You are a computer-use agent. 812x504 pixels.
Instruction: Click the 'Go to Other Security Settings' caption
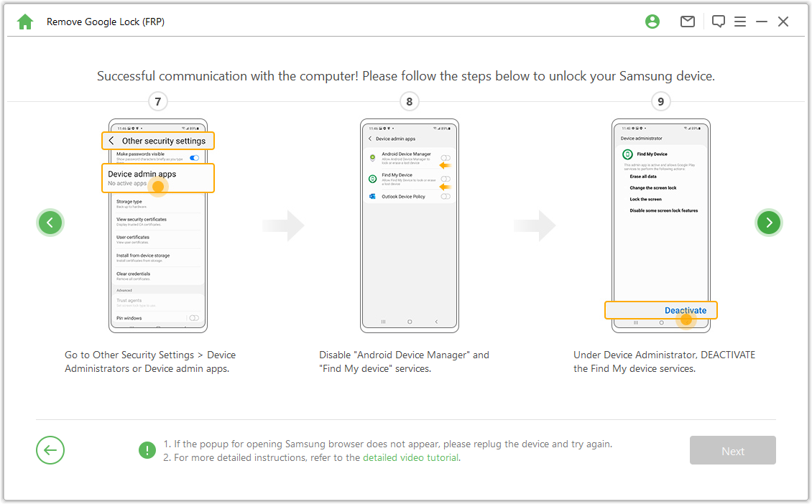coord(150,362)
